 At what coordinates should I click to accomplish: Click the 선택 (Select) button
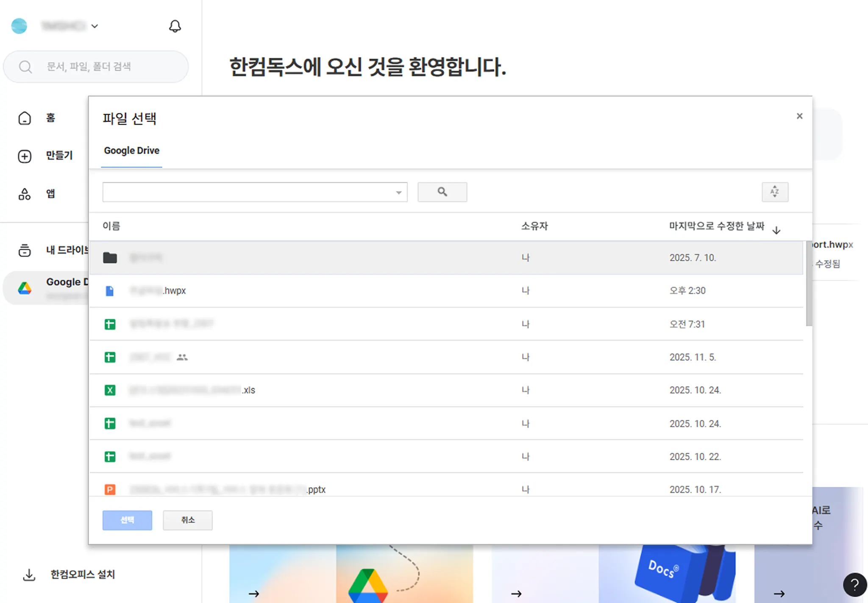127,520
